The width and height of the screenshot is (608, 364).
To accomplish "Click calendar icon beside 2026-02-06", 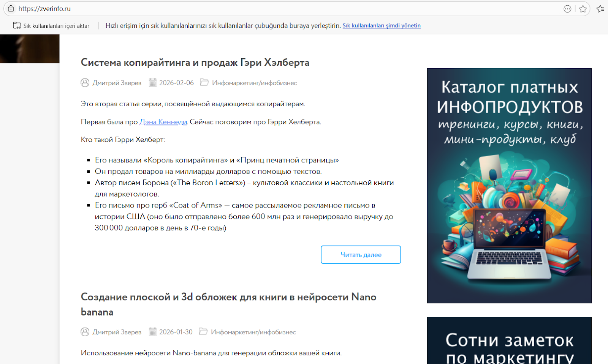I will coord(152,82).
